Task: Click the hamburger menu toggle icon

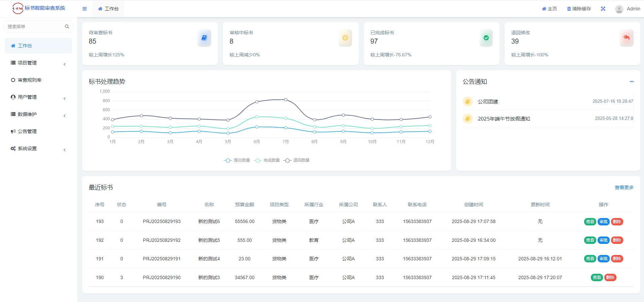Action: coord(84,9)
